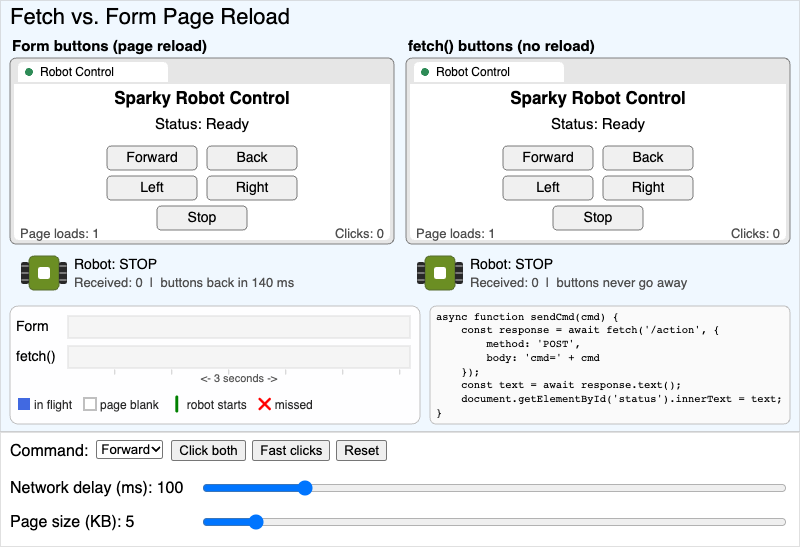Adjust the Network delay slider
800x549 pixels.
(494, 488)
